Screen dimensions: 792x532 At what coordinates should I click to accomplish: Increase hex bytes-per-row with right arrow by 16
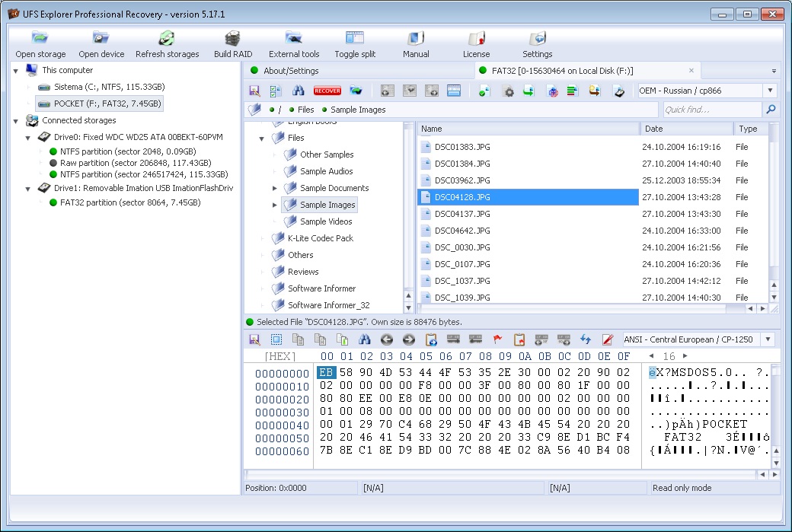[685, 356]
